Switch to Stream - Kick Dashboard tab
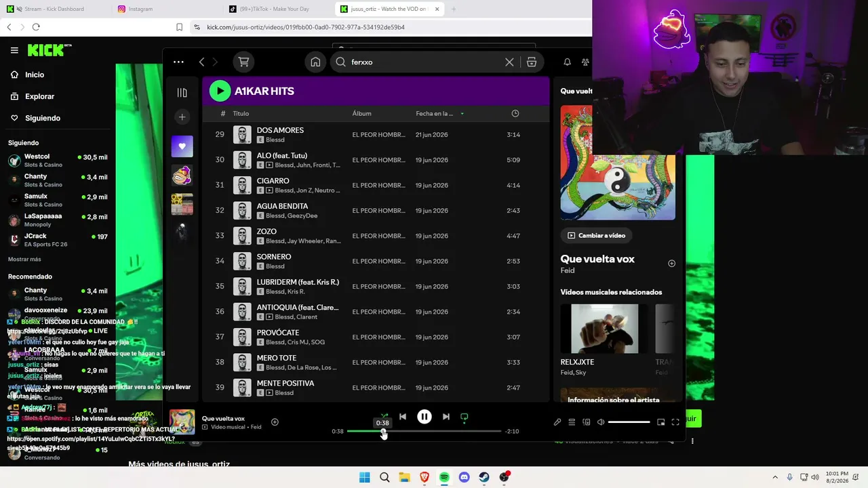Image resolution: width=868 pixels, height=488 pixels. [54, 9]
